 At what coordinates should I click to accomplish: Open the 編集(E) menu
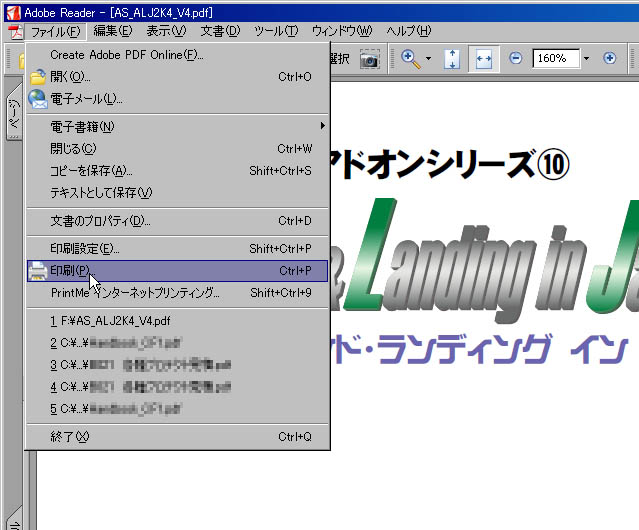point(113,31)
